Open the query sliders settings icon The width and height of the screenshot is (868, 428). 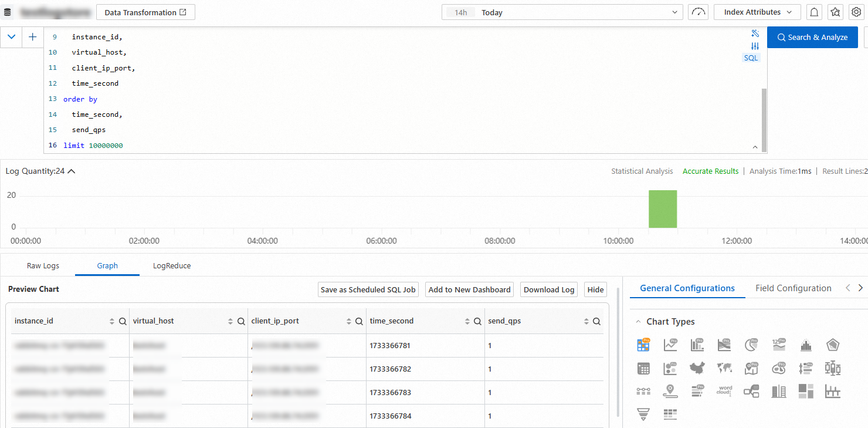tap(755, 46)
